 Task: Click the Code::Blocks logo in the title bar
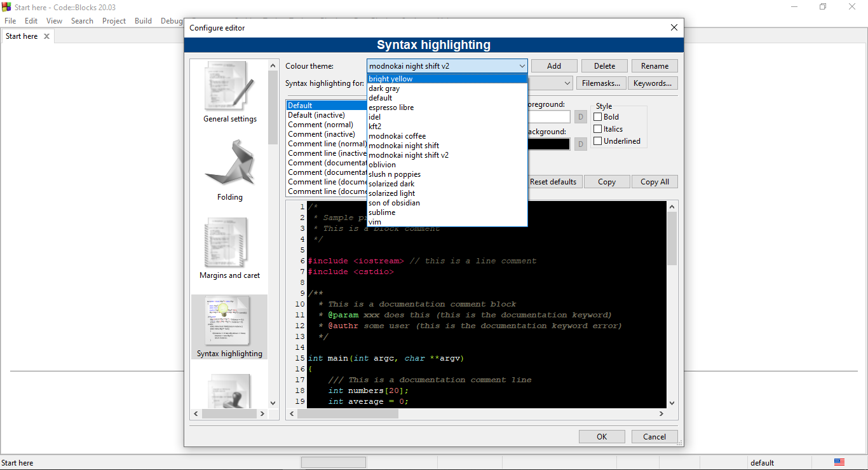click(6, 6)
